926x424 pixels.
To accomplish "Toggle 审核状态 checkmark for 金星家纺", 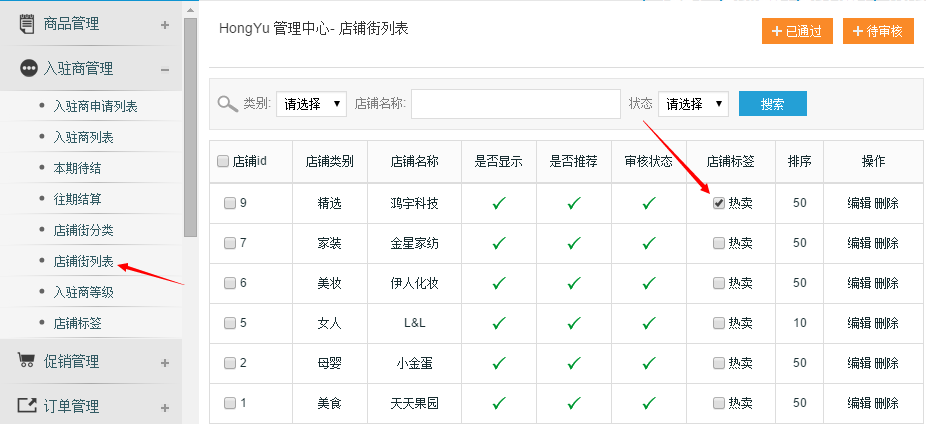I will [x=649, y=243].
